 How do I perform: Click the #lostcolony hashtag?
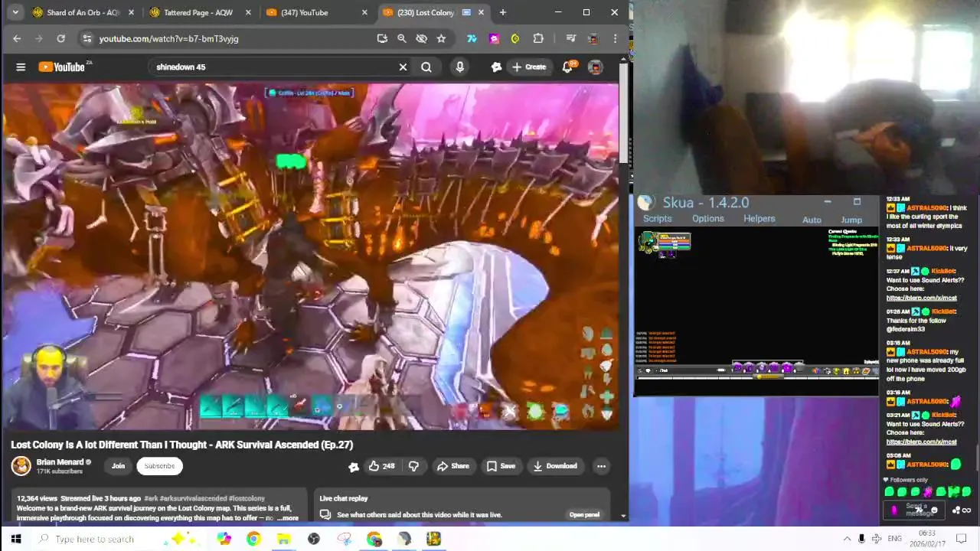(x=247, y=499)
